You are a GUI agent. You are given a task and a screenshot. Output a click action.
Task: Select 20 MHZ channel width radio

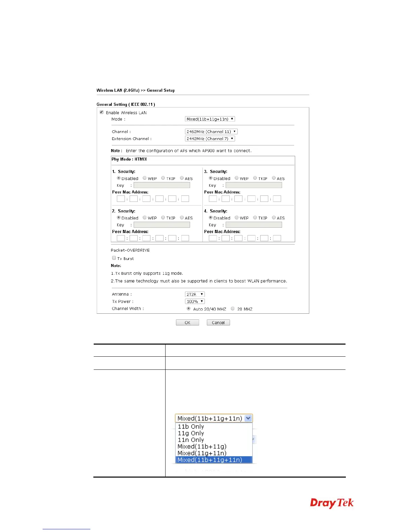(232, 308)
